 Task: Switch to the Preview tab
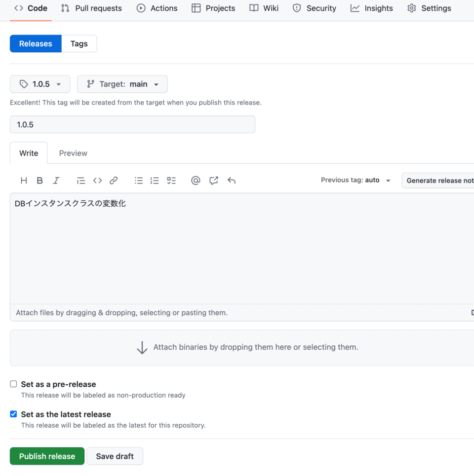point(73,153)
